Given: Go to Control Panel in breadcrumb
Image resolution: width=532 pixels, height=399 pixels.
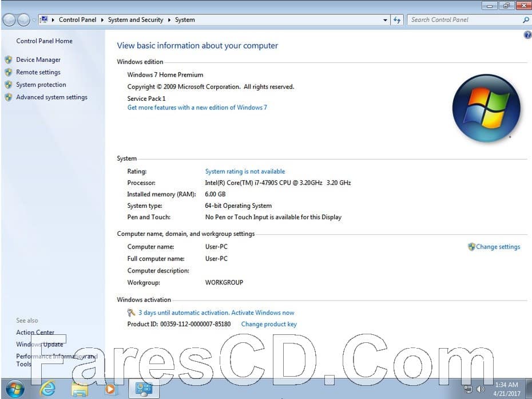Looking at the screenshot, I should point(77,19).
